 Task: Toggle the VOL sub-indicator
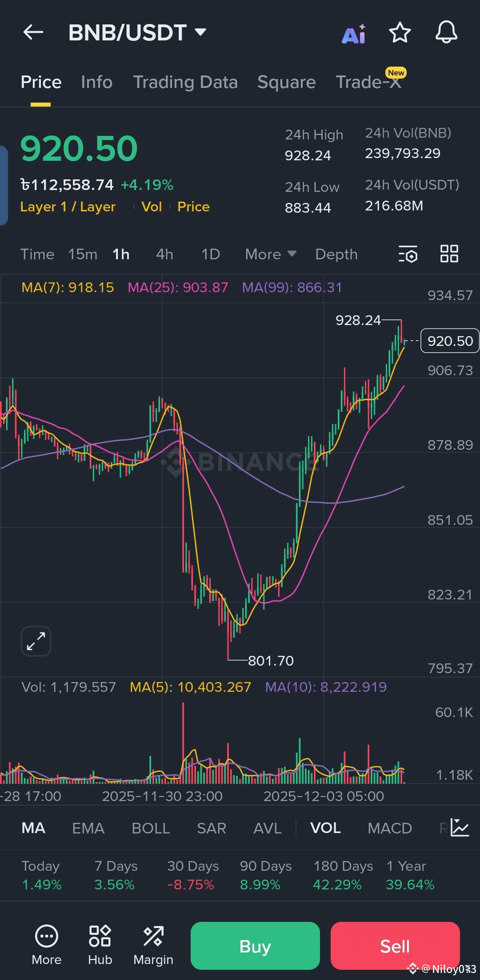tap(325, 828)
